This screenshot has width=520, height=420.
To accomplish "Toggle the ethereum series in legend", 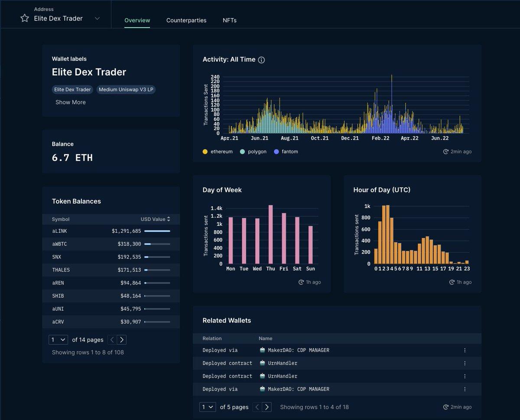I will click(205, 152).
